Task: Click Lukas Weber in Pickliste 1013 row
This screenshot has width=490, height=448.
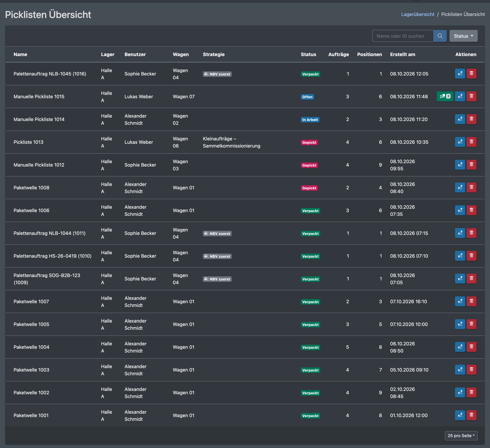Action: tap(138, 142)
